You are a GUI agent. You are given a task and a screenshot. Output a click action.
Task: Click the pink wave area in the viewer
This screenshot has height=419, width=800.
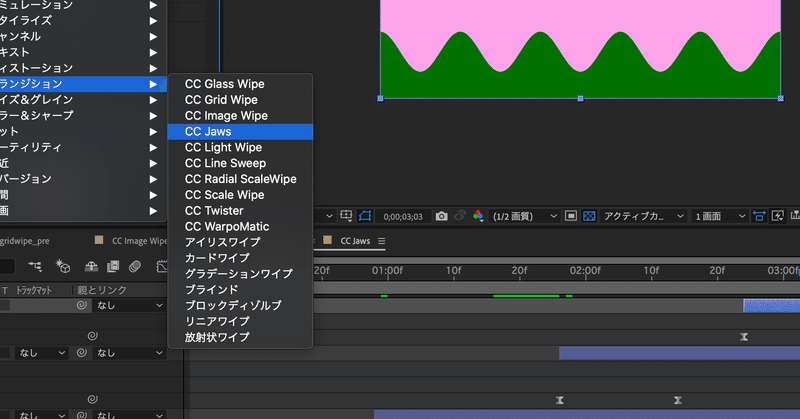tap(580, 20)
